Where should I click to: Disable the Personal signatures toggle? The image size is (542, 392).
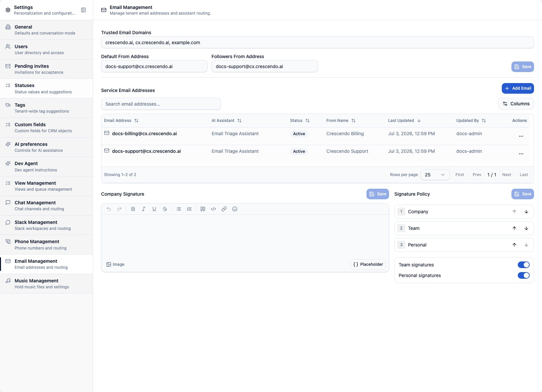[x=524, y=275]
